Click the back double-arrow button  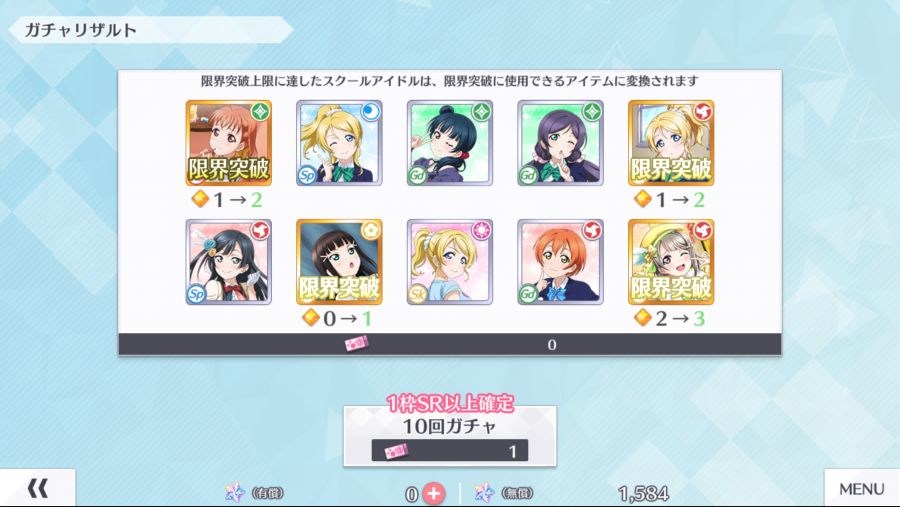37,488
